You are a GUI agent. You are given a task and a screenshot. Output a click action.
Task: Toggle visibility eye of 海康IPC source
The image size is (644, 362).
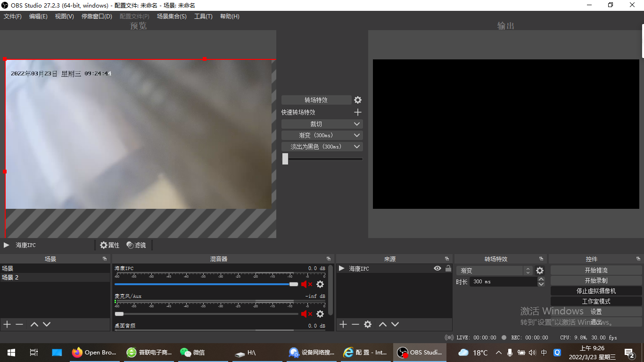pos(438,268)
